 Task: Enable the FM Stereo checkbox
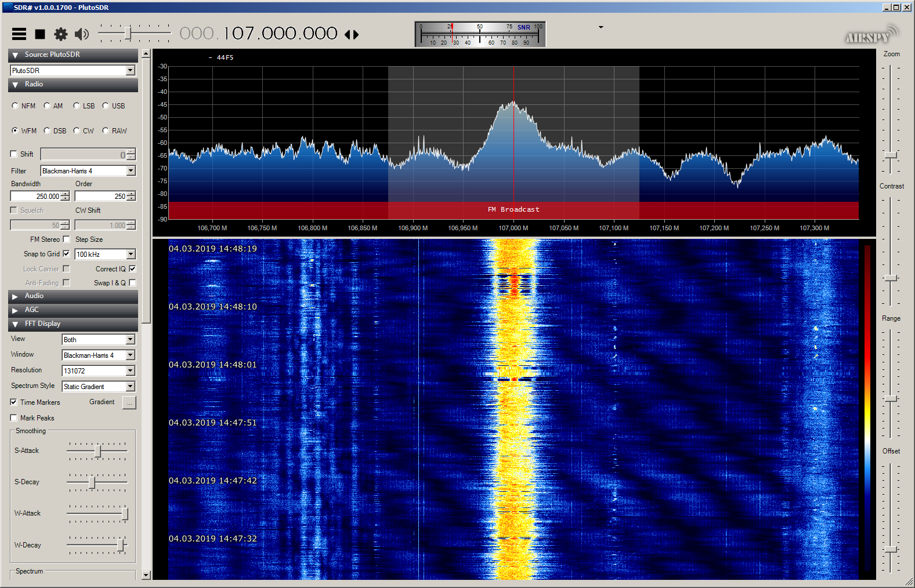66,239
